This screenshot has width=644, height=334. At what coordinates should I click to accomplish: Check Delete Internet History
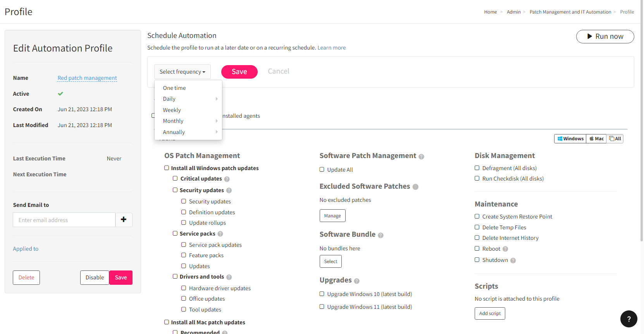coord(477,238)
